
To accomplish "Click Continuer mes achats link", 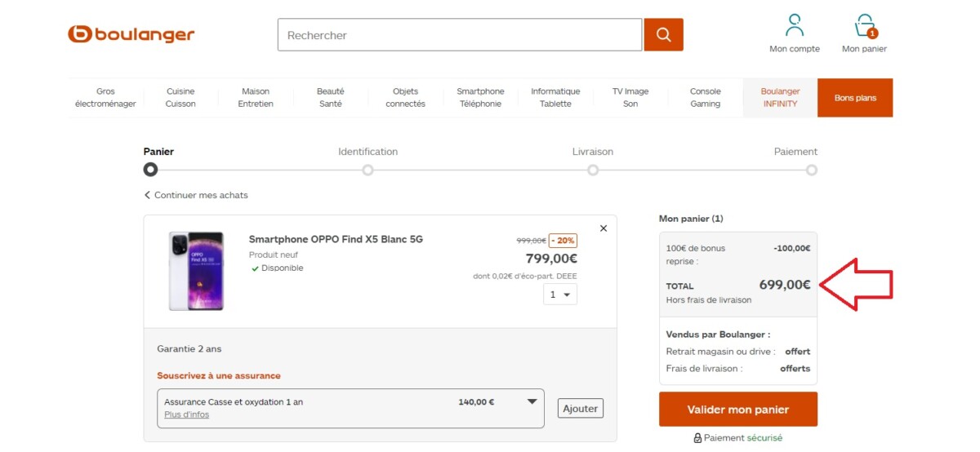I will pyautogui.click(x=201, y=195).
